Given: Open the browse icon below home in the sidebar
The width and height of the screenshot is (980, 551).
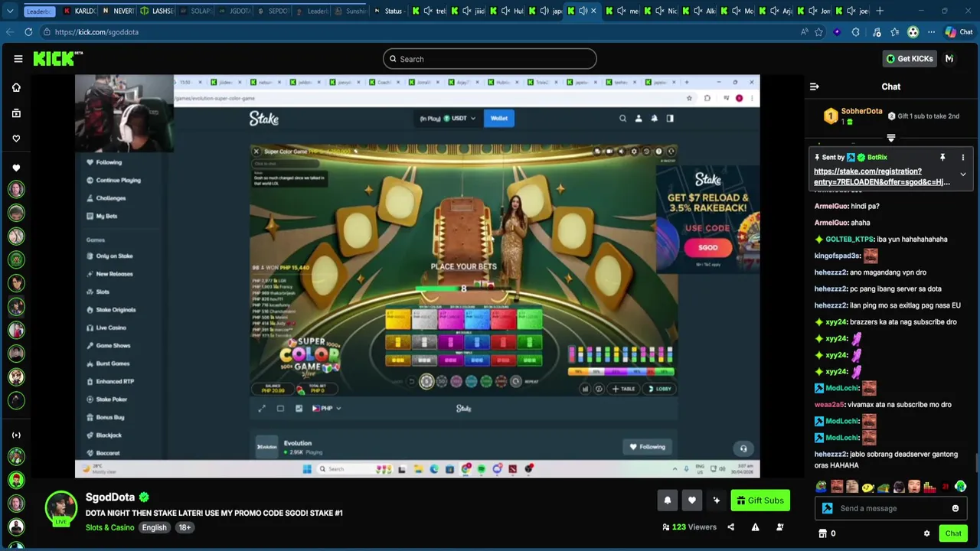Looking at the screenshot, I should pyautogui.click(x=16, y=113).
